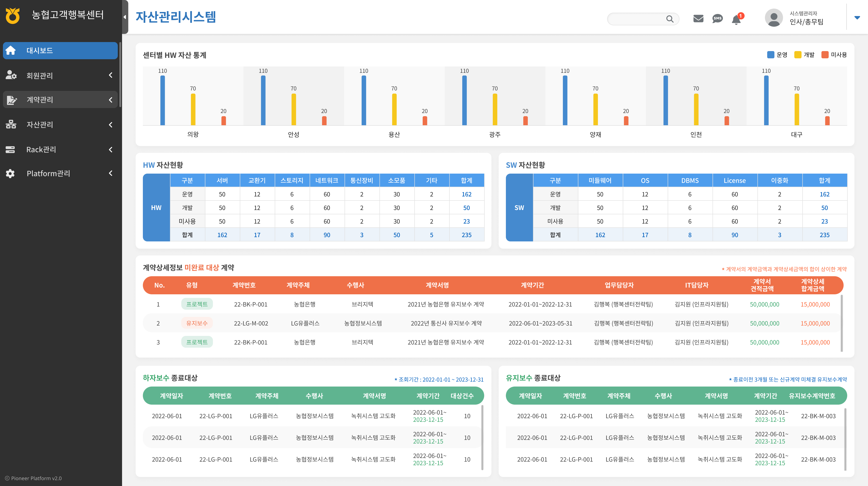This screenshot has height=486, width=868.
Task: Expand the 자산관리 menu chevron
Action: 111,125
